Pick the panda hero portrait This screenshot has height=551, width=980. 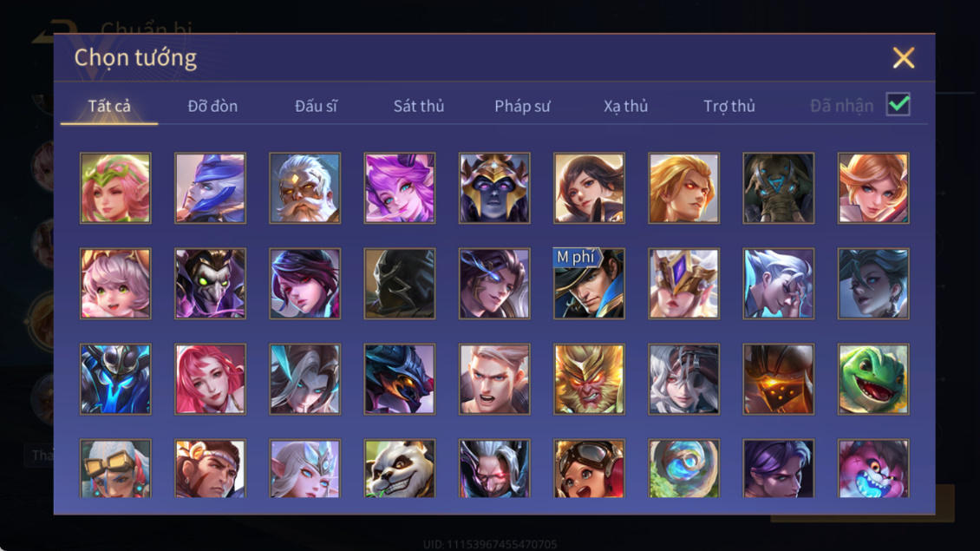pos(400,469)
